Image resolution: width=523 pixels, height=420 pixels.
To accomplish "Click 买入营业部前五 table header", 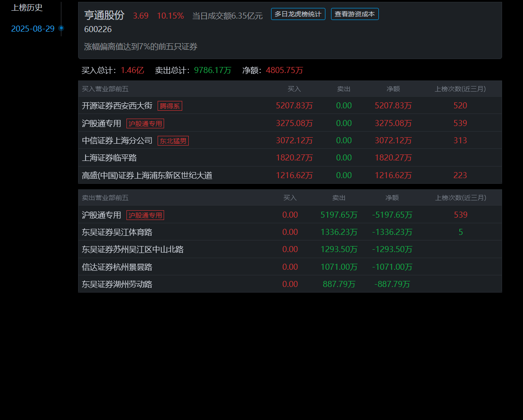I will pyautogui.click(x=105, y=89).
